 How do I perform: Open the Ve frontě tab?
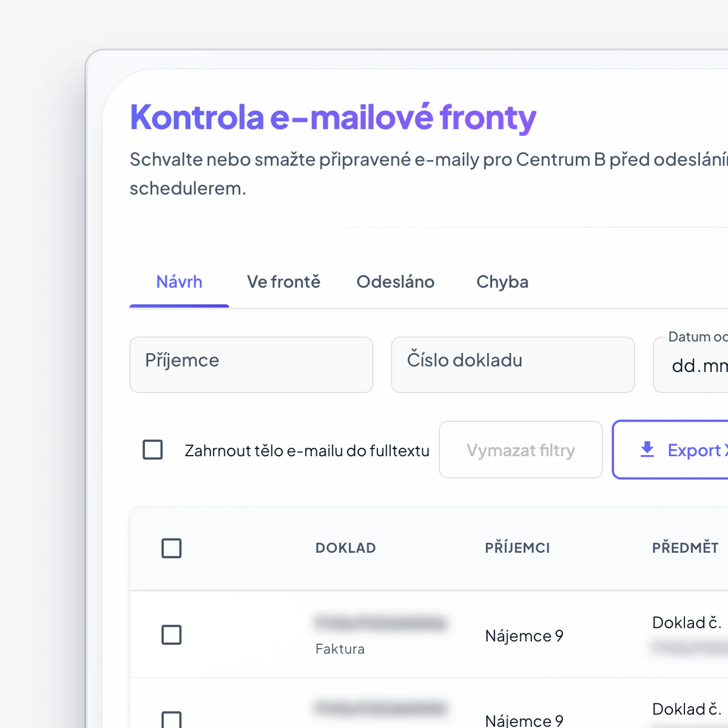click(x=283, y=282)
